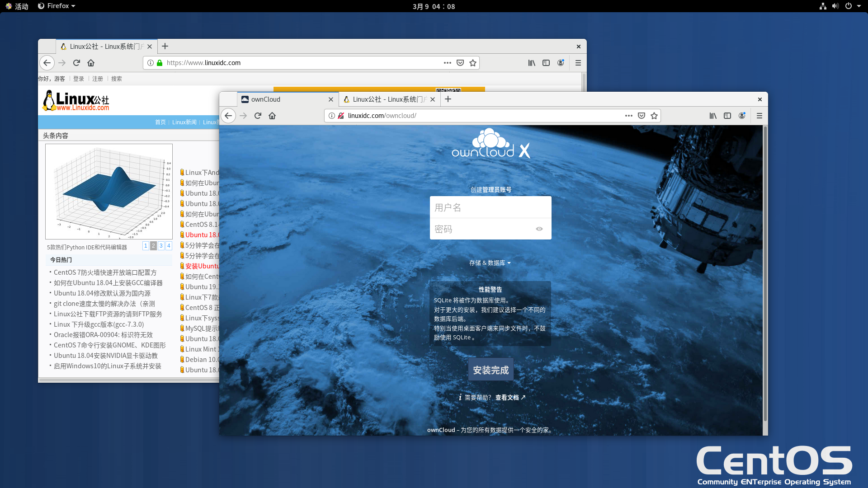Open git clone速度太慢的解决办法 article
The width and height of the screenshot is (868, 488).
click(x=104, y=303)
